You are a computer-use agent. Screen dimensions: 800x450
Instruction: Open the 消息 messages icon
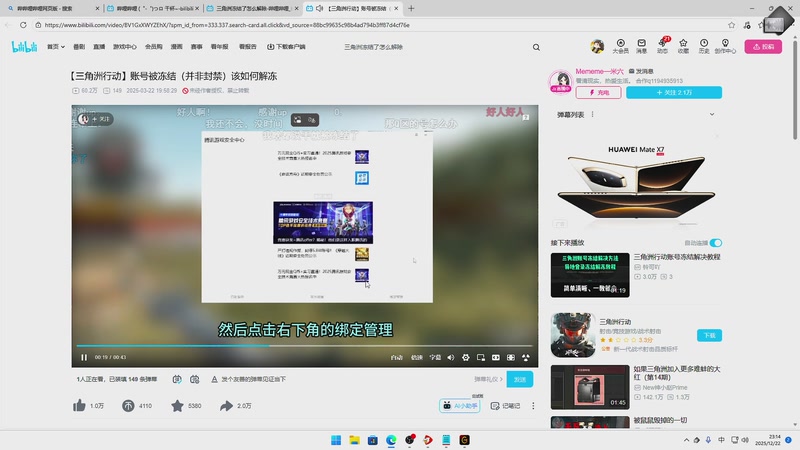641,46
